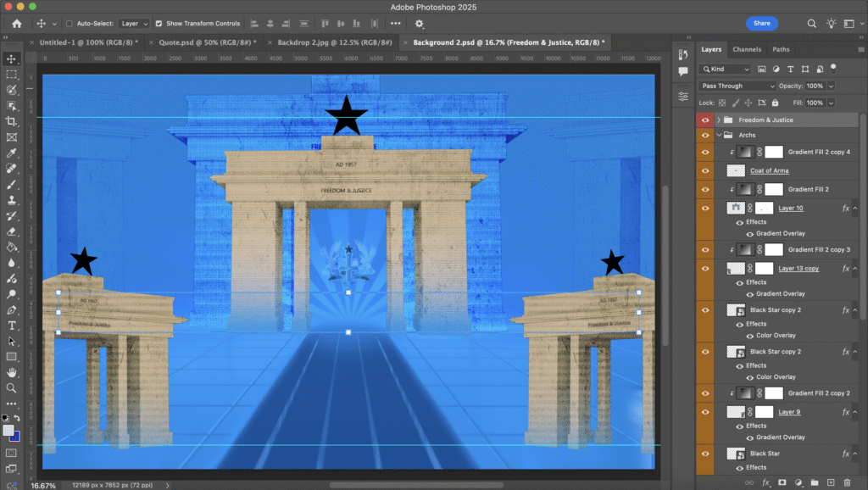Open the collapsed Comments panel icon
The height and width of the screenshot is (490, 868).
coord(683,71)
